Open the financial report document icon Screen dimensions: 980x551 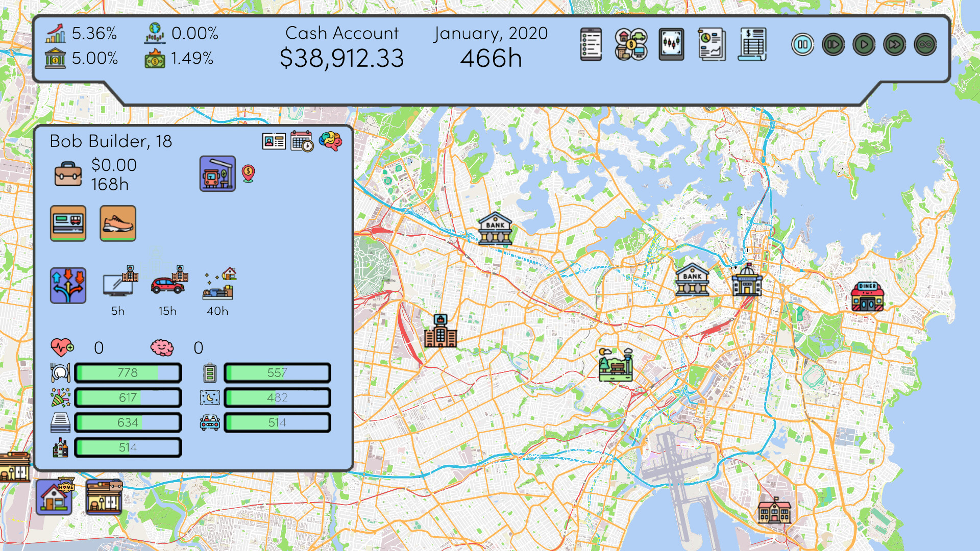(712, 45)
